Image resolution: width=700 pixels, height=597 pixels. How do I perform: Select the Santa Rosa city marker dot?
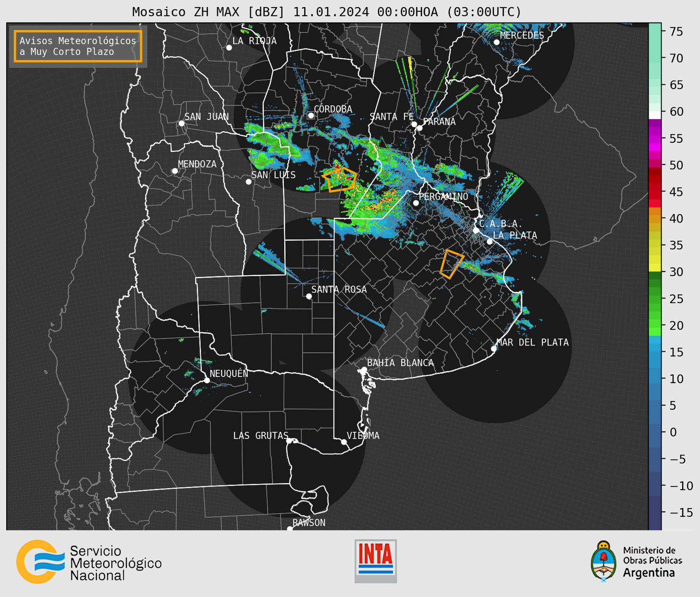coord(309,296)
